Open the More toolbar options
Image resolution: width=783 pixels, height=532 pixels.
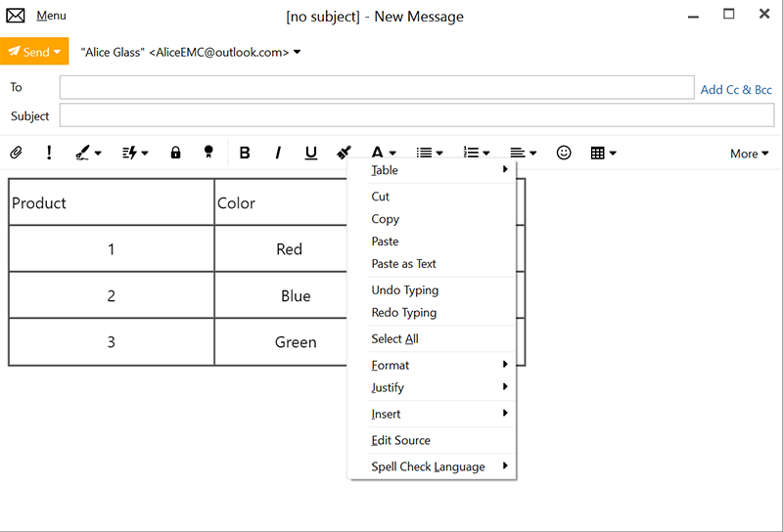749,154
